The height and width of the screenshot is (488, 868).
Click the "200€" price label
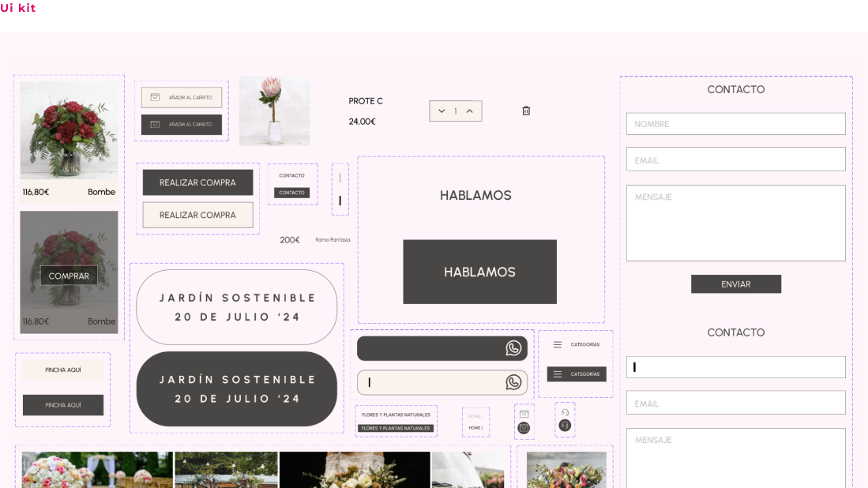290,240
